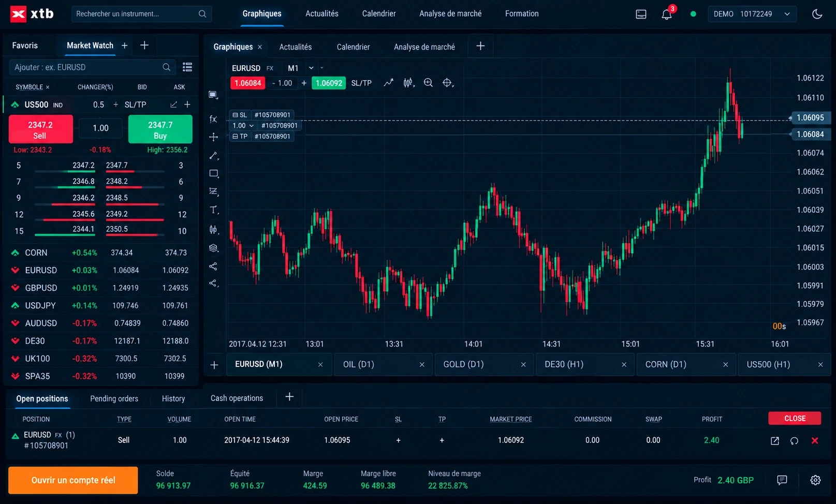Select the trend line drawing tool

[213, 155]
